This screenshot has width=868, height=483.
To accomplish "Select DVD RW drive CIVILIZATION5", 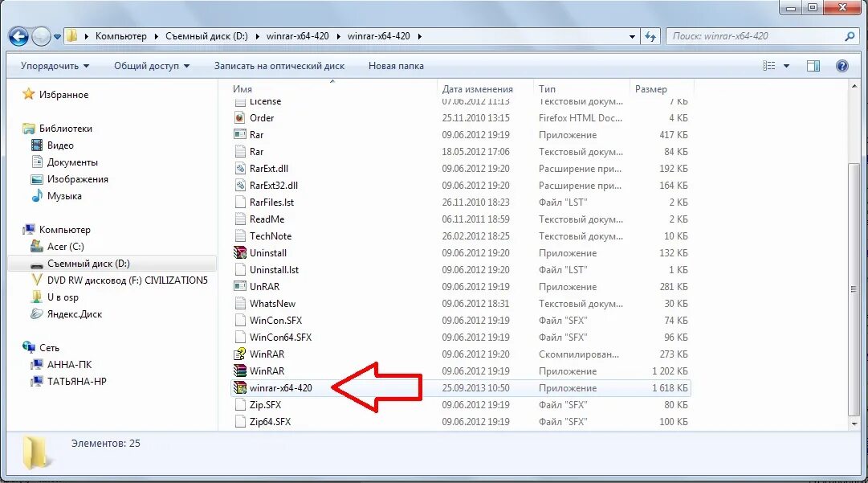I will click(128, 280).
